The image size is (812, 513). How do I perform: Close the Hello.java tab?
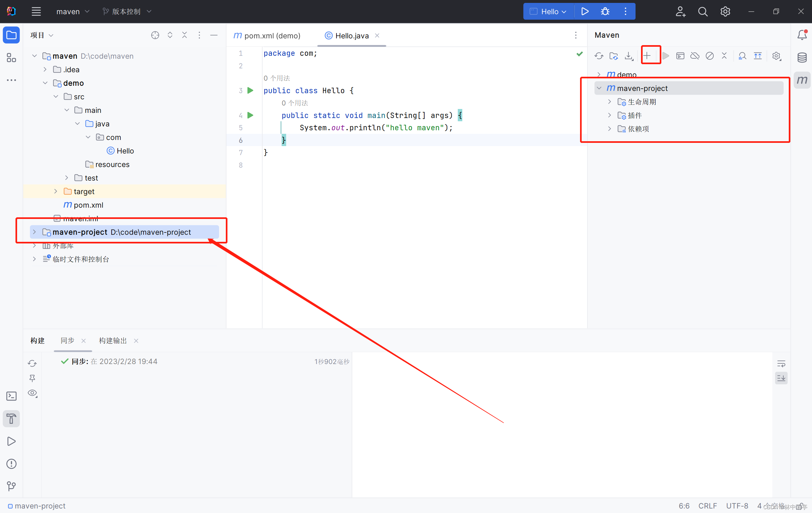click(377, 35)
